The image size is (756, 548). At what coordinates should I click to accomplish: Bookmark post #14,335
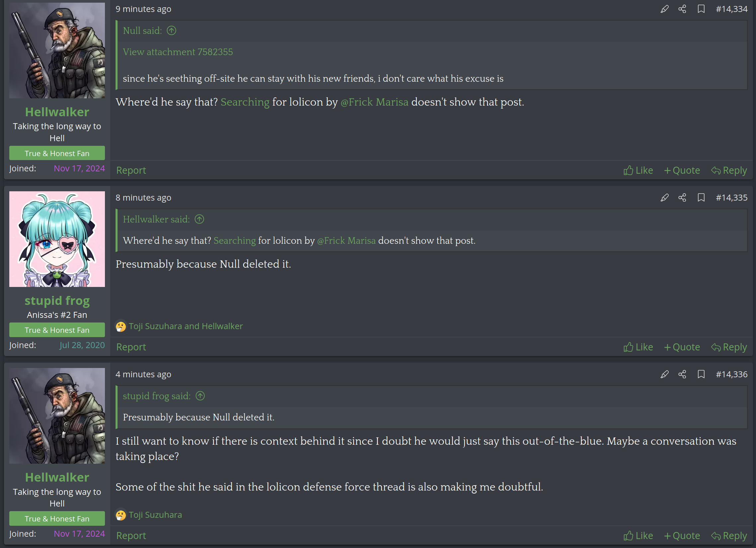701,198
